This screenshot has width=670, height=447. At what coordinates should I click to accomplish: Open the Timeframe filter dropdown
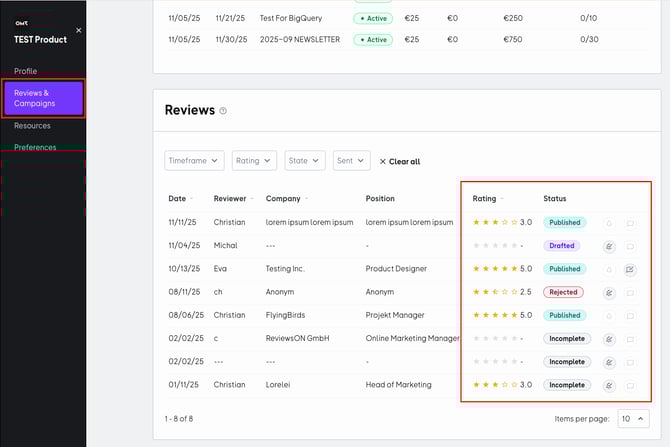pos(195,160)
